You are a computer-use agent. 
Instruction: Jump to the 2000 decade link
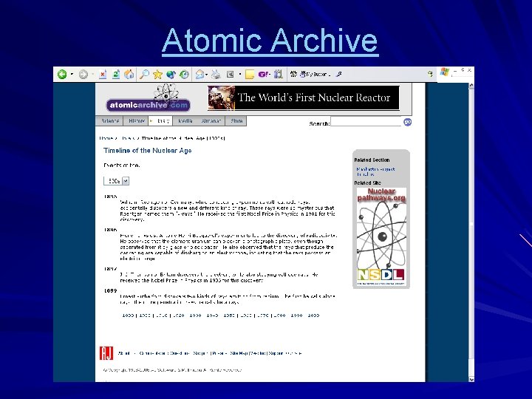313,316
